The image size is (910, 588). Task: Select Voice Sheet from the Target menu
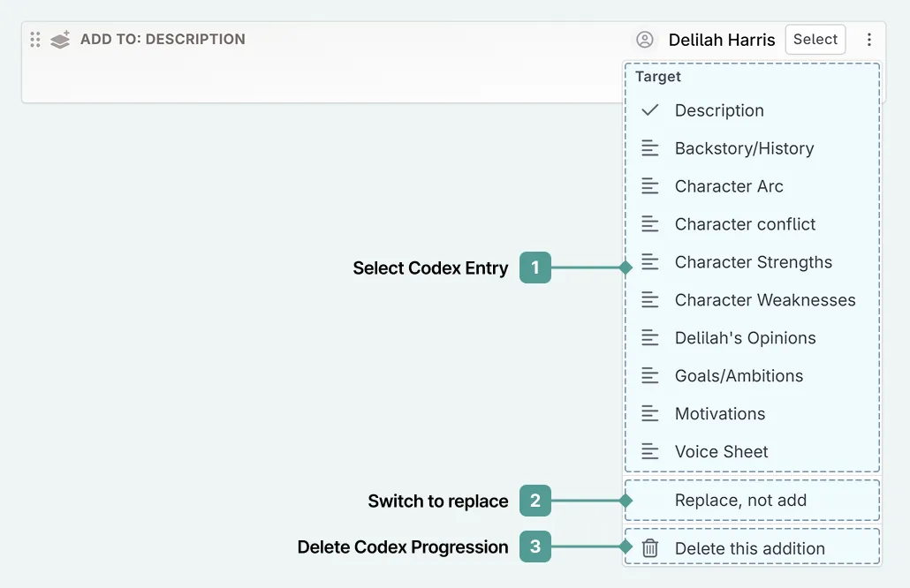pos(723,451)
